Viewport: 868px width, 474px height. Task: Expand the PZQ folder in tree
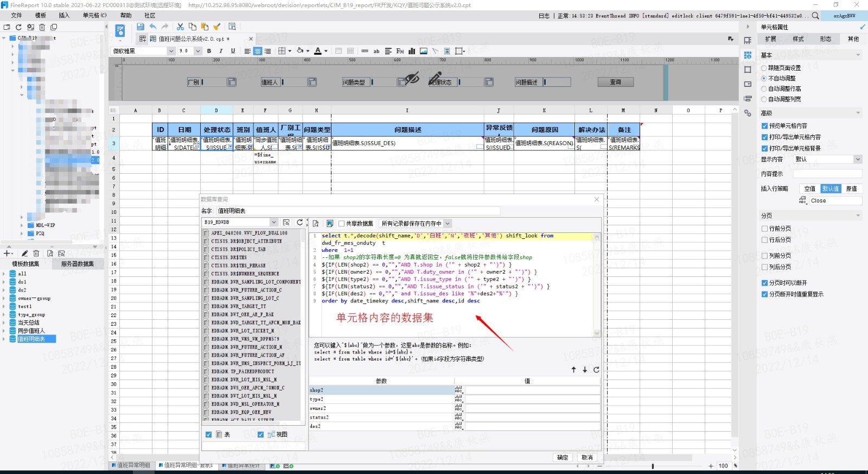pyautogui.click(x=22, y=233)
